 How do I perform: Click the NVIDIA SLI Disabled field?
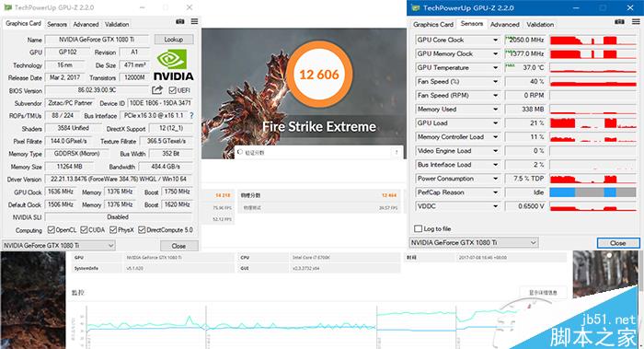pyautogui.click(x=119, y=217)
